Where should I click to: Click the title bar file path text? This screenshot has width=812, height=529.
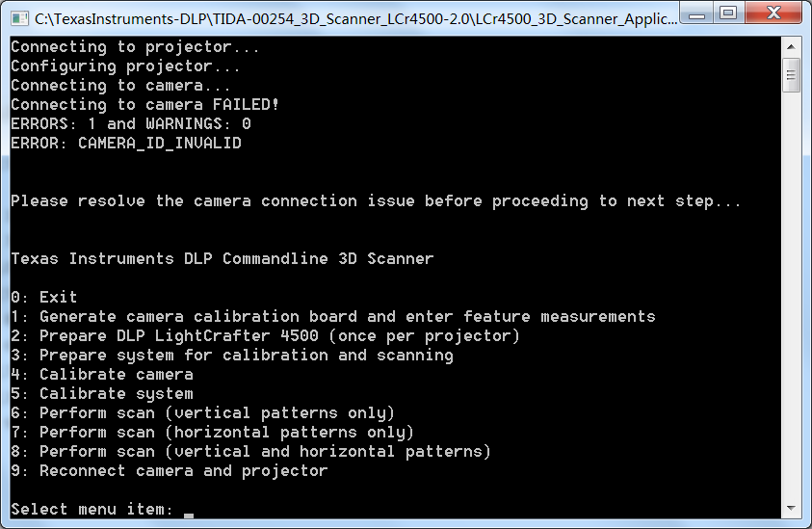(x=347, y=16)
